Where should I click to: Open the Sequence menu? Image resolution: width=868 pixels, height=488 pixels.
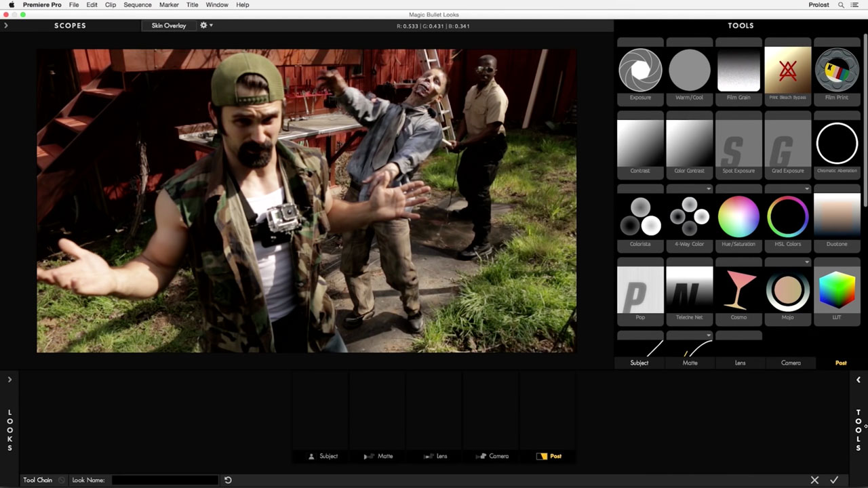(x=138, y=5)
